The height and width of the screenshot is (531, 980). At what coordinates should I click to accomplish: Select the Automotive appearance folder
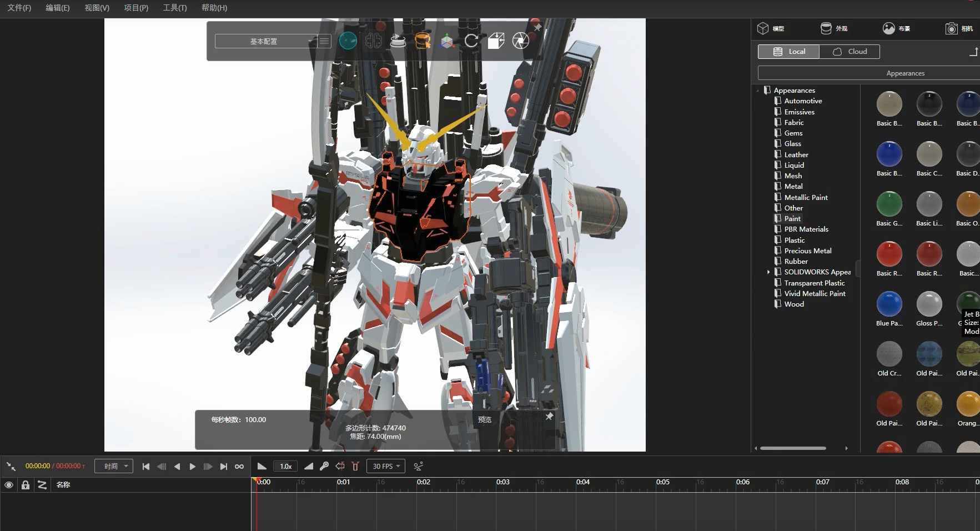803,101
